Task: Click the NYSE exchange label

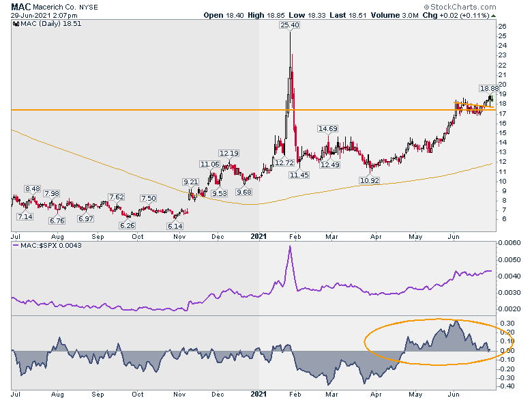Action: tap(89, 7)
